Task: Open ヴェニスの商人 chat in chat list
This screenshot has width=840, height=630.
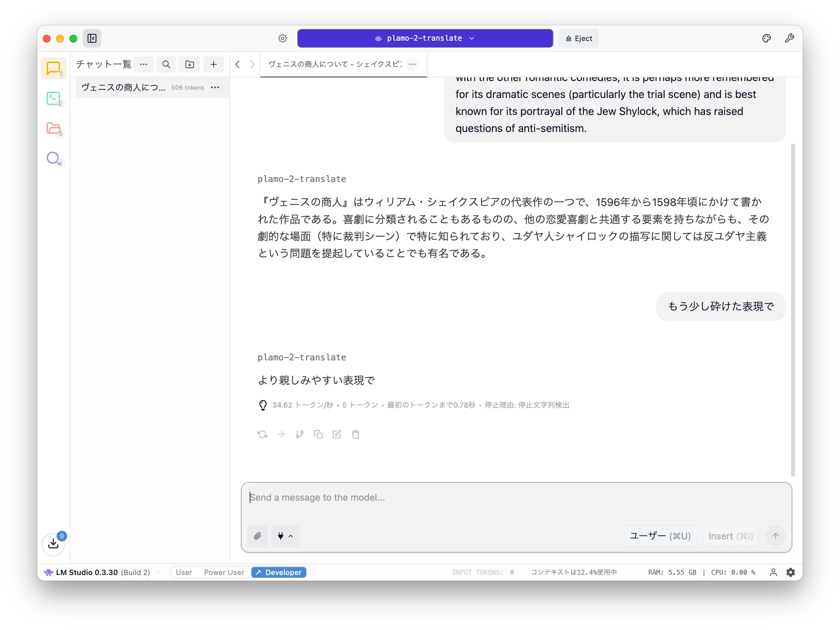Action: [123, 87]
